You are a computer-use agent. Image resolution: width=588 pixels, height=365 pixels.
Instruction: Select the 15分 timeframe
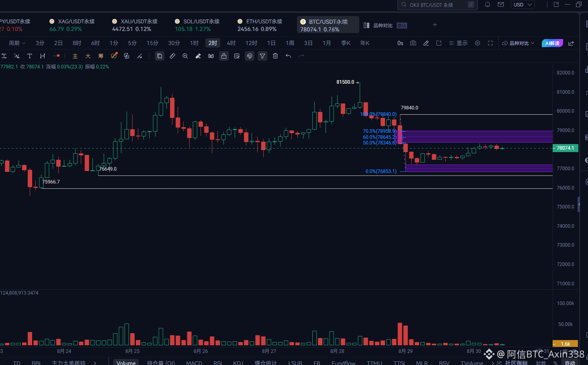point(152,43)
